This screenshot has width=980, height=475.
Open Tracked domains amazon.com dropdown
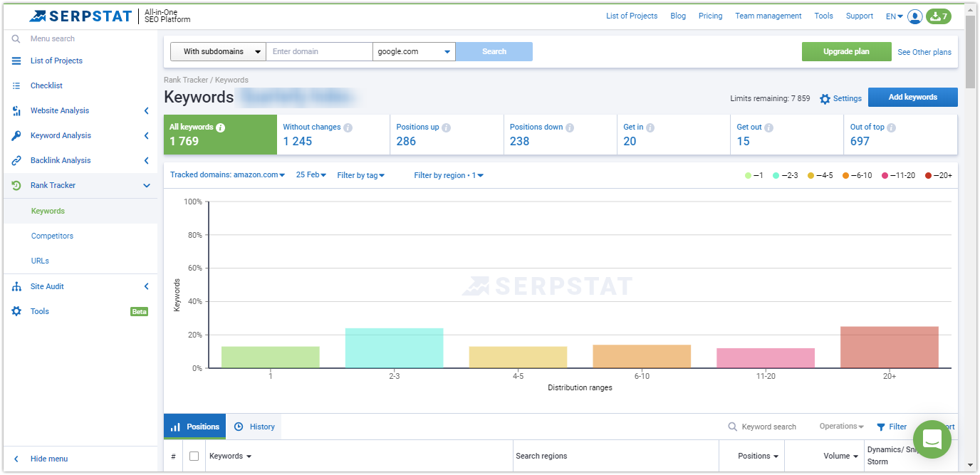(228, 175)
